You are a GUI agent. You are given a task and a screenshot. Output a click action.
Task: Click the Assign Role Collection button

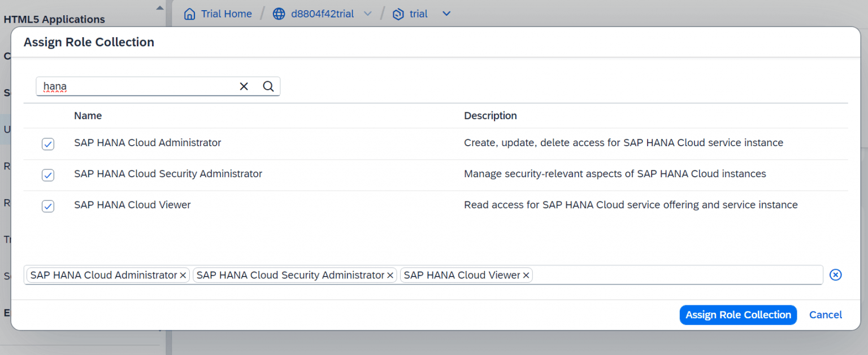point(738,314)
